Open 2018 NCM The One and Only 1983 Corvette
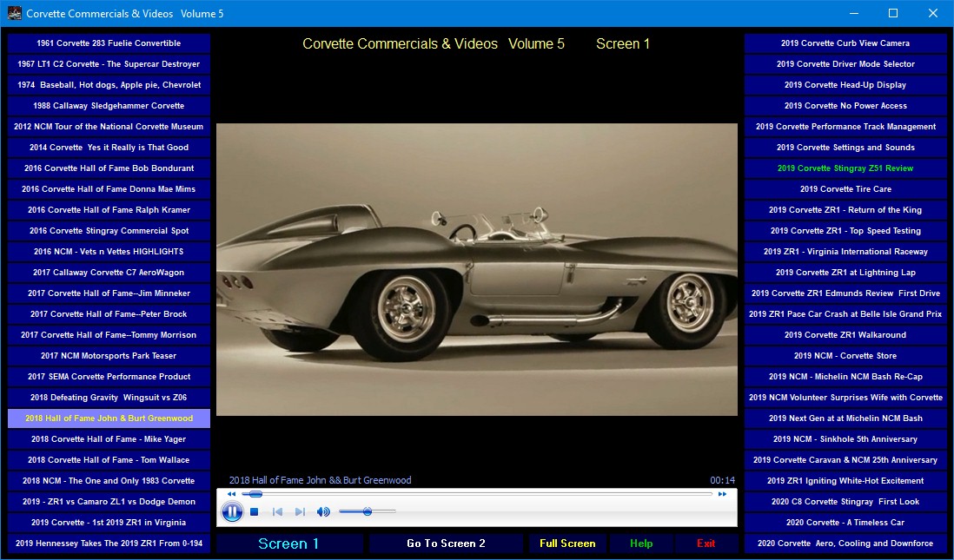Image resolution: width=954 pixels, height=560 pixels. tap(109, 480)
